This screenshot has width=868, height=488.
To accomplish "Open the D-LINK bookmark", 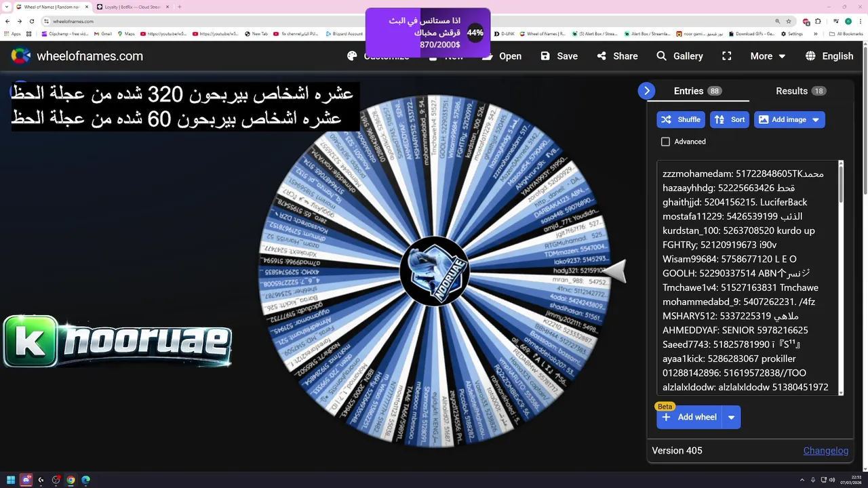I will pyautogui.click(x=505, y=34).
